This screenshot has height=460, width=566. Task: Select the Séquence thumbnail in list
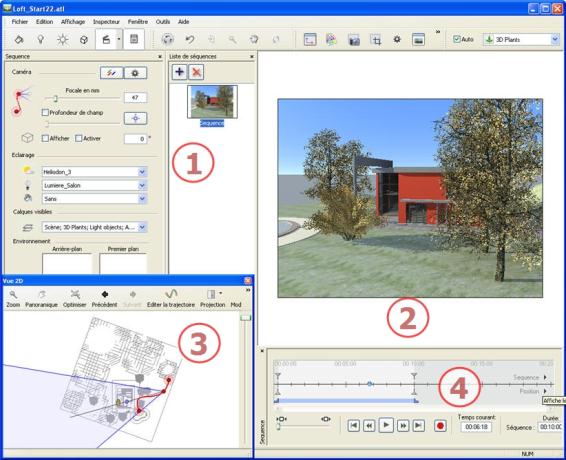click(x=212, y=102)
